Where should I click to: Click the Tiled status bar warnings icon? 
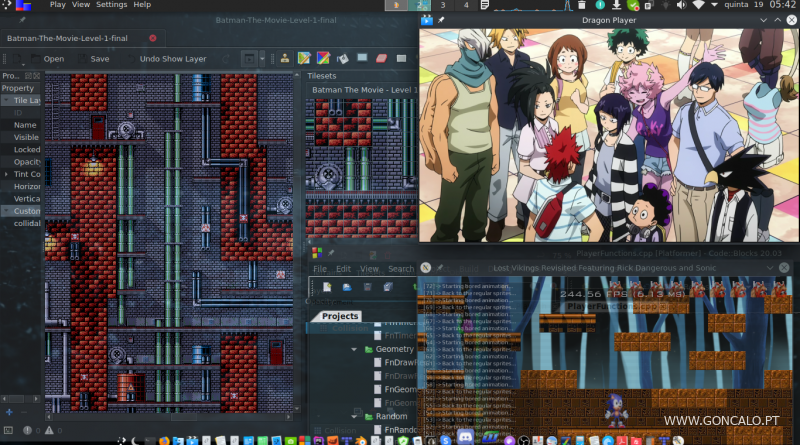(49, 430)
